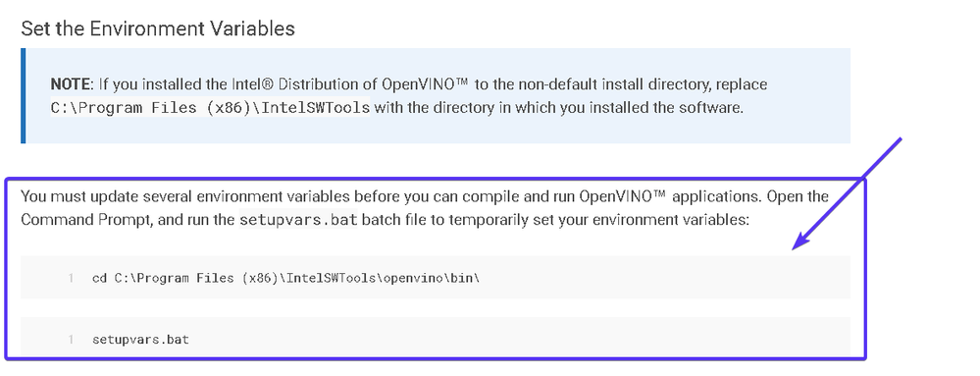
Task: Click line number 1 of the cd code block
Action: [72, 279]
